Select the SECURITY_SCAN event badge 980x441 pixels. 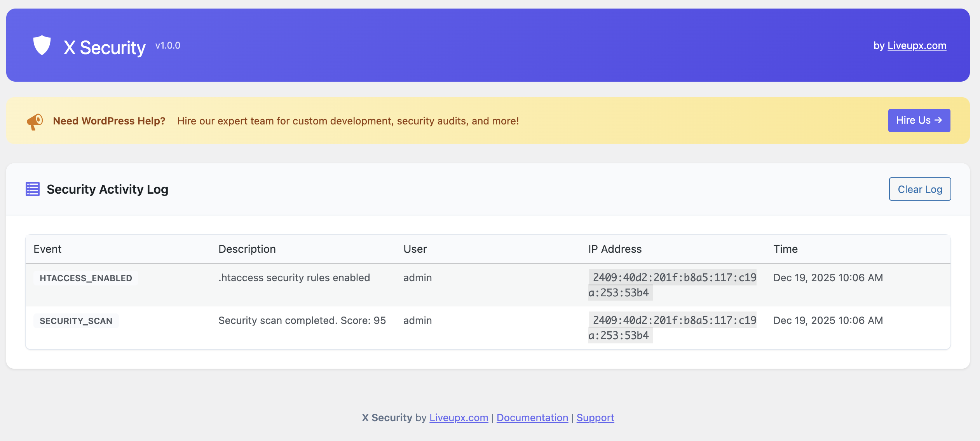[76, 321]
